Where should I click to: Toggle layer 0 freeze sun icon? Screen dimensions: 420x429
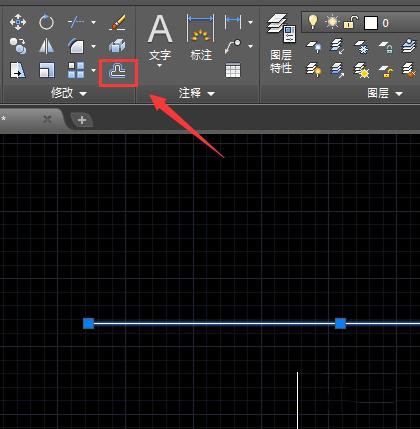[x=332, y=22]
